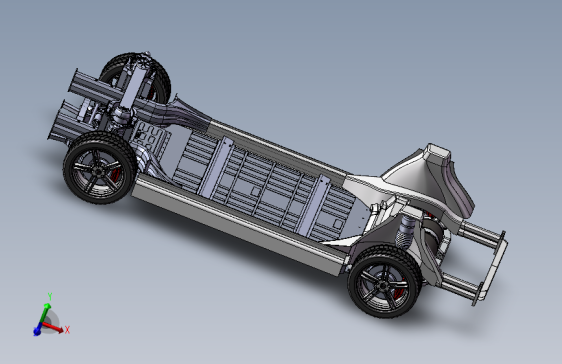Select the wheel beside the bumper crossbeam
Screen dimensions: 562x364
384,282
